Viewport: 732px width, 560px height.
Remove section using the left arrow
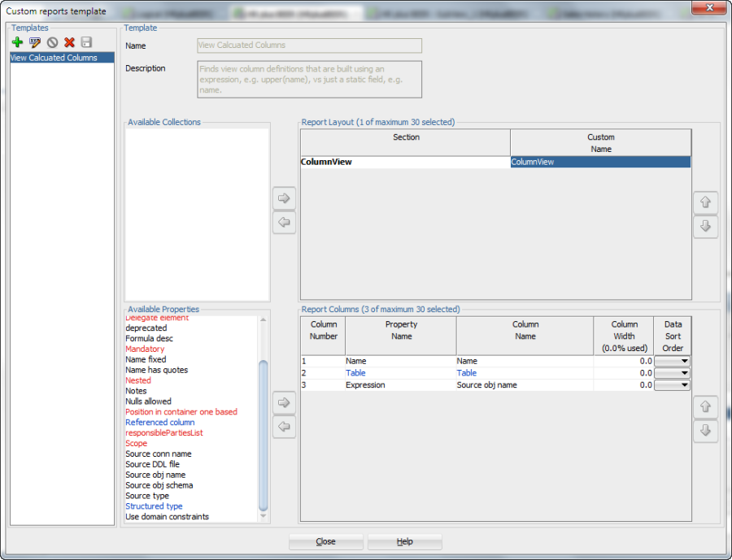(x=284, y=222)
